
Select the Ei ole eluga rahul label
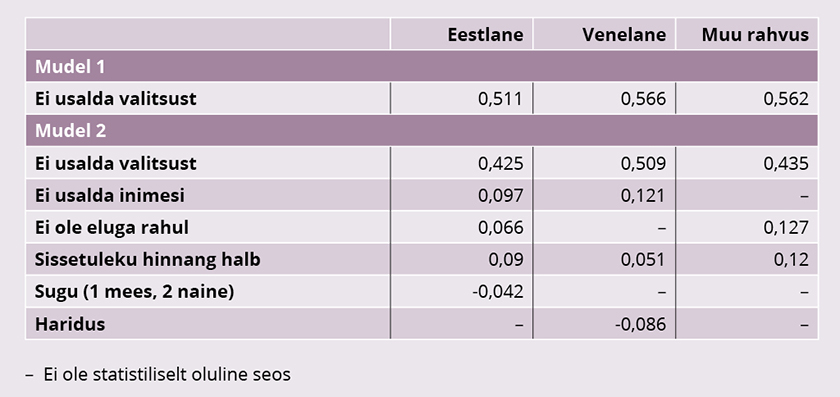[111, 228]
